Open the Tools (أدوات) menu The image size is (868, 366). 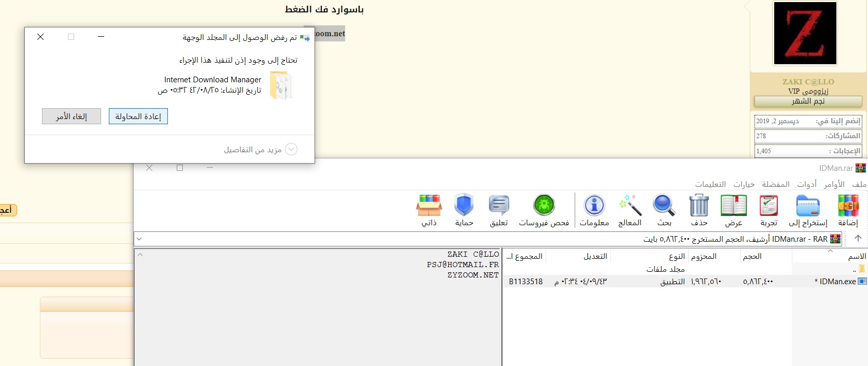tap(807, 184)
